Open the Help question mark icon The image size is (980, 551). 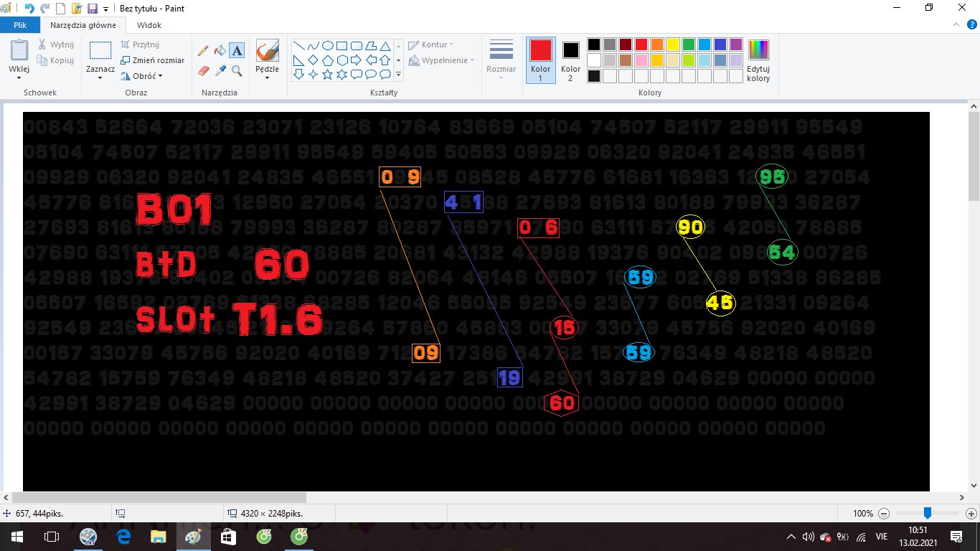tap(973, 24)
